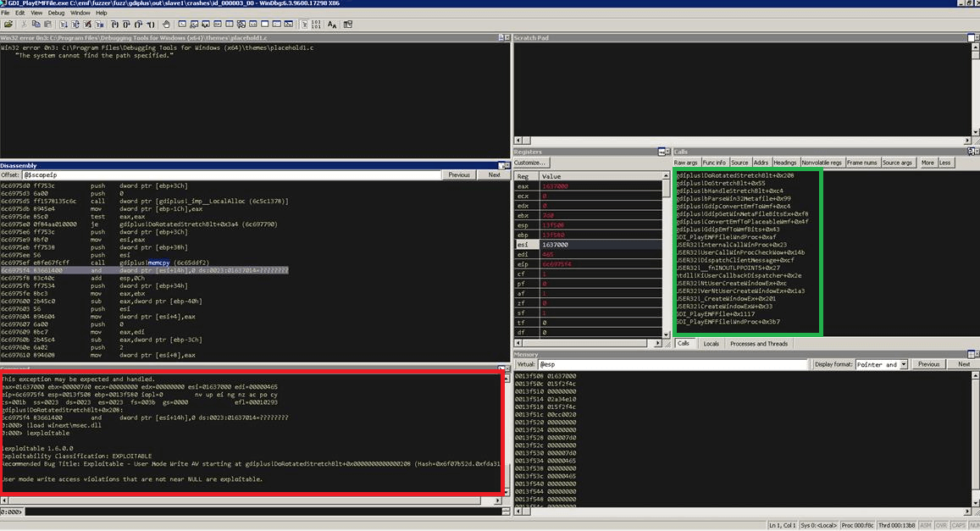Click the Memory Virtual address field
This screenshot has width=980, height=531.
coord(673,364)
